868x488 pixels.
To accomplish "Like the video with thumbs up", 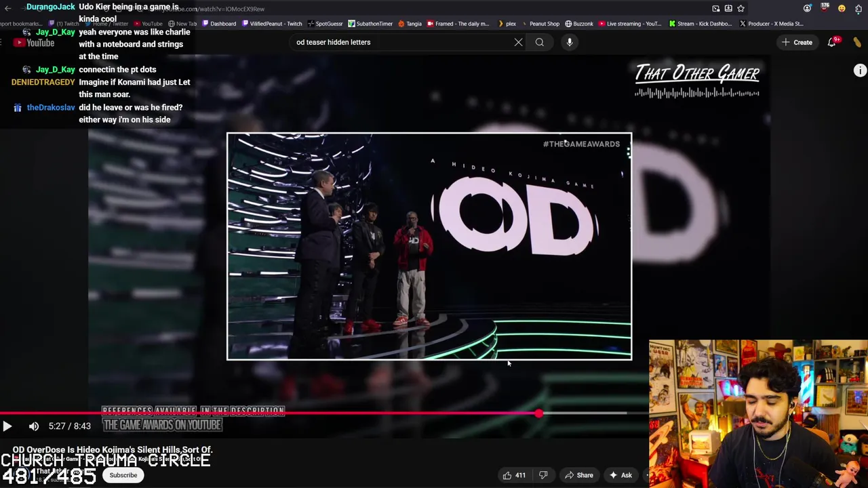I will click(507, 475).
